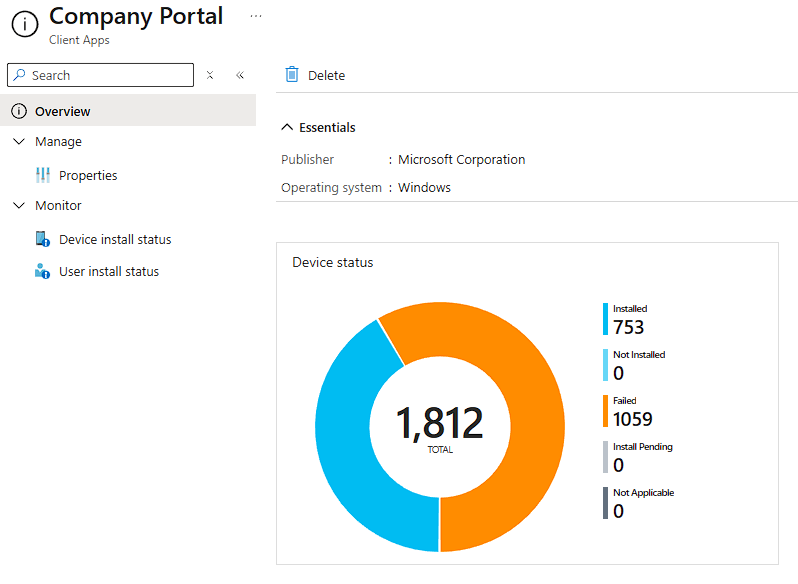Collapse the sidebar with double chevron
The height and width of the screenshot is (584, 798).
(x=240, y=75)
